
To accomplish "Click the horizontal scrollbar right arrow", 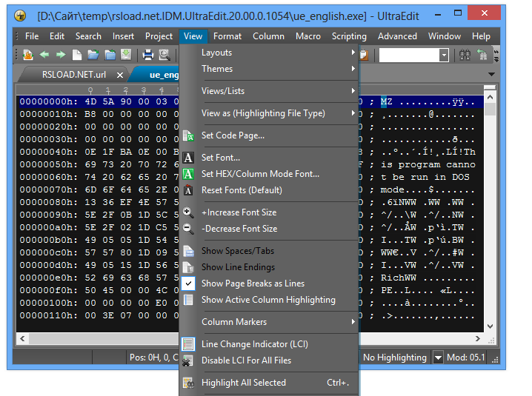I will pyautogui.click(x=478, y=339).
